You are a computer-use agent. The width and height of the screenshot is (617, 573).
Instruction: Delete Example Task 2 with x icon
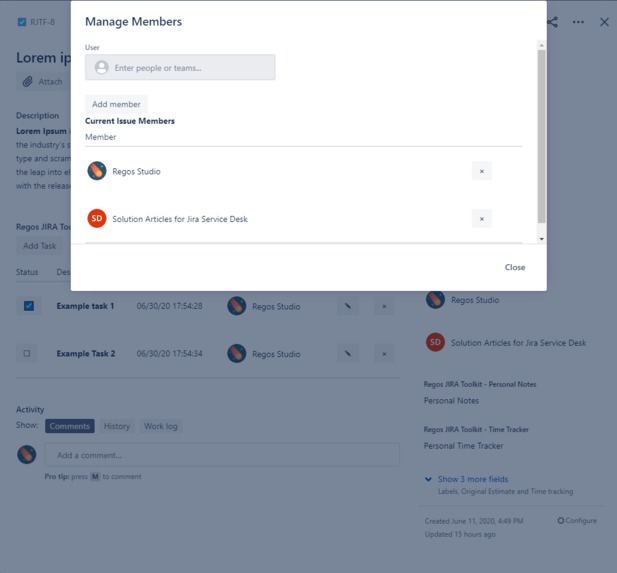click(384, 354)
